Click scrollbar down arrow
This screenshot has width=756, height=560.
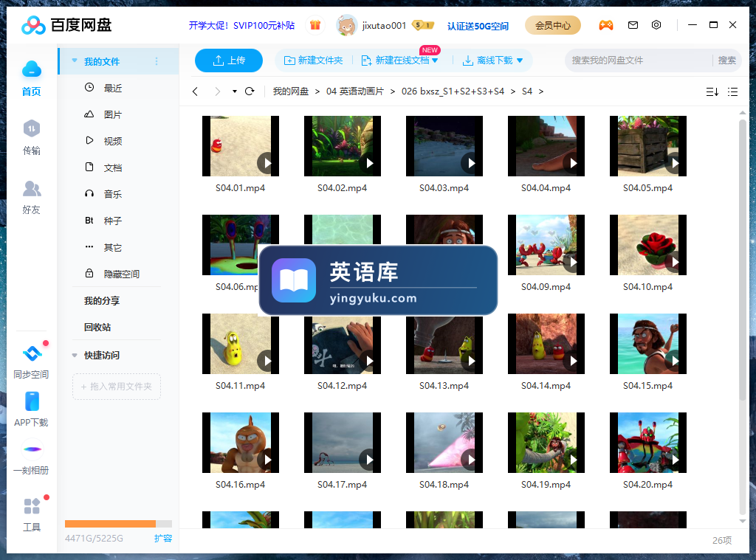point(743,522)
